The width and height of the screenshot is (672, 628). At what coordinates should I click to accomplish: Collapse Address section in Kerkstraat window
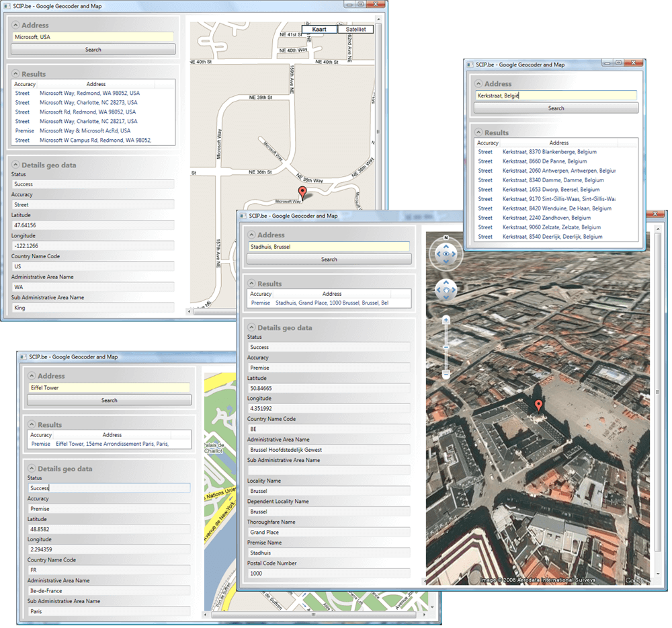pyautogui.click(x=478, y=83)
